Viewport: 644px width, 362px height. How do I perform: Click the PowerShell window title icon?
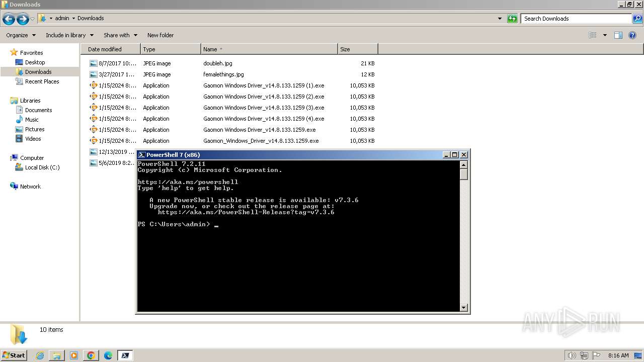[142, 155]
